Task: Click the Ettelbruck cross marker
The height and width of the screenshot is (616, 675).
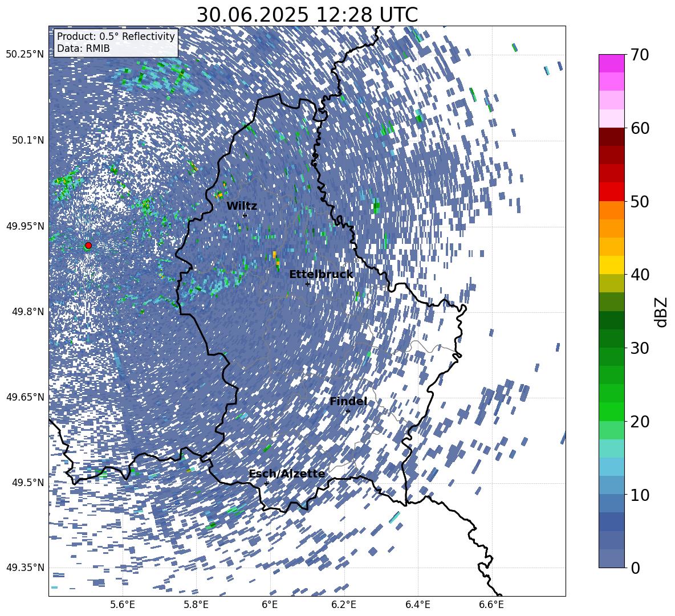Action: pyautogui.click(x=307, y=284)
